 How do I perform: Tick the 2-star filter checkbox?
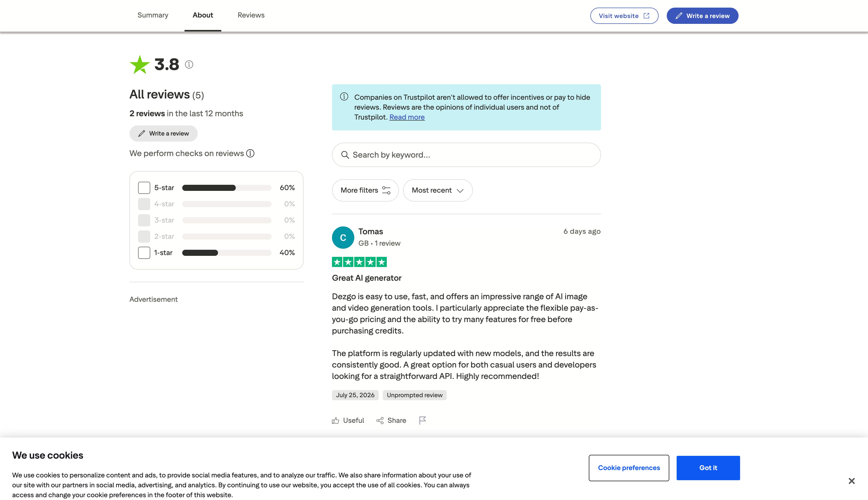(144, 237)
